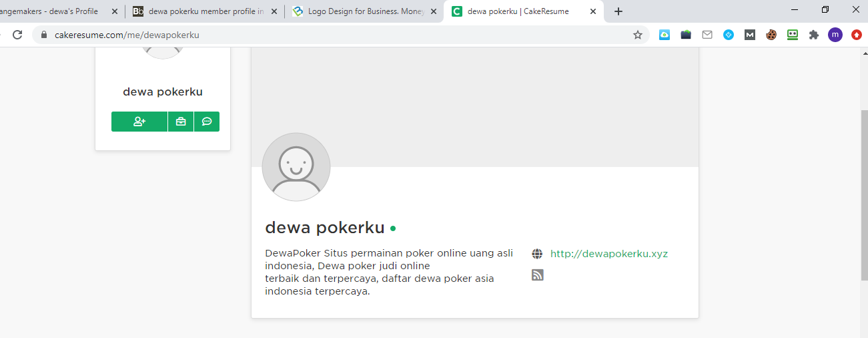Image resolution: width=868 pixels, height=338 pixels.
Task: Click the green briefcase icon button
Action: click(x=181, y=122)
